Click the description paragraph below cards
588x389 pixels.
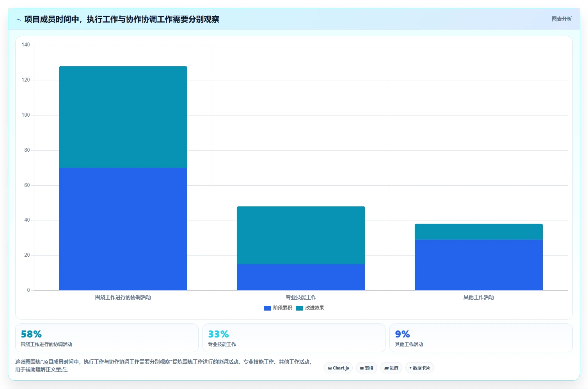point(164,366)
